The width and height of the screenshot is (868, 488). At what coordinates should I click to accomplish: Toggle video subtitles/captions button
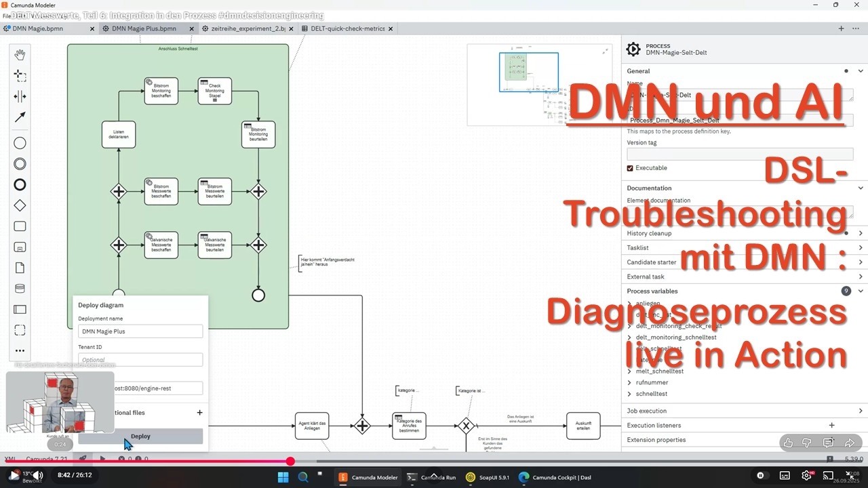(785, 476)
